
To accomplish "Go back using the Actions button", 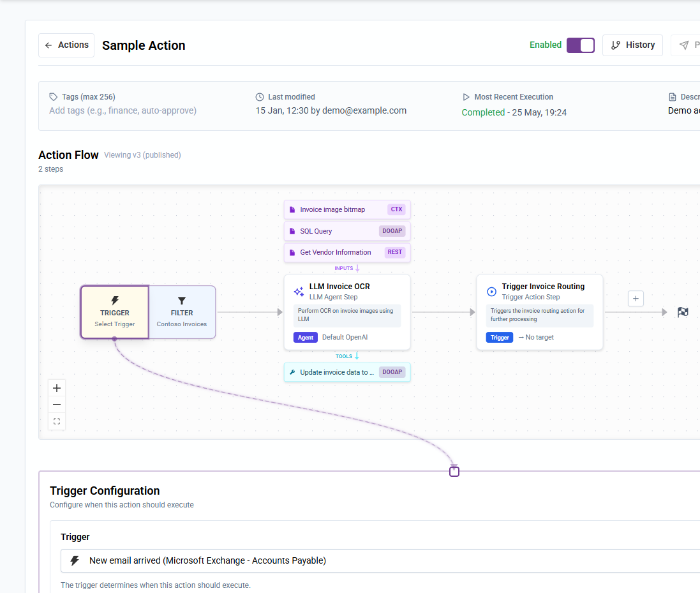I will coord(66,45).
